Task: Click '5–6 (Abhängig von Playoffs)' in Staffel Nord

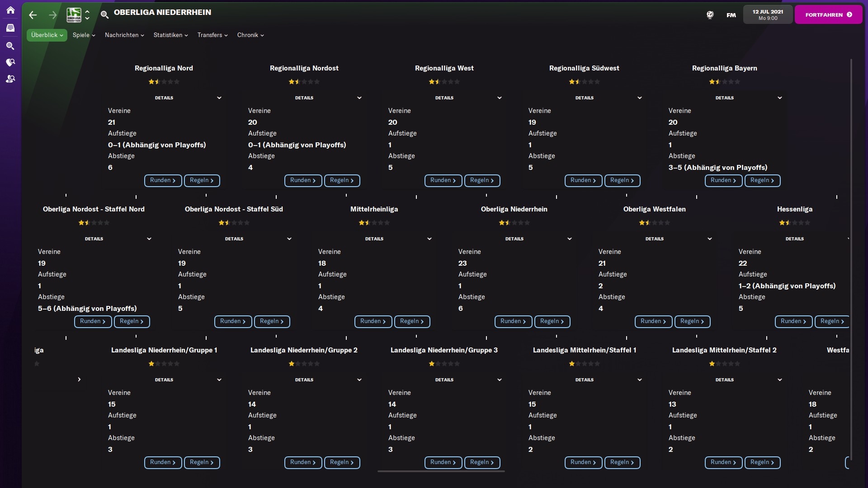Action: coord(87,309)
